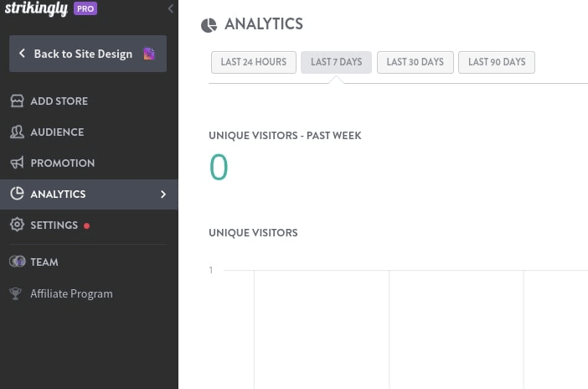Viewport: 588px width, 389px height.
Task: Switch to the Last 24 Hours tab
Action: (x=254, y=62)
